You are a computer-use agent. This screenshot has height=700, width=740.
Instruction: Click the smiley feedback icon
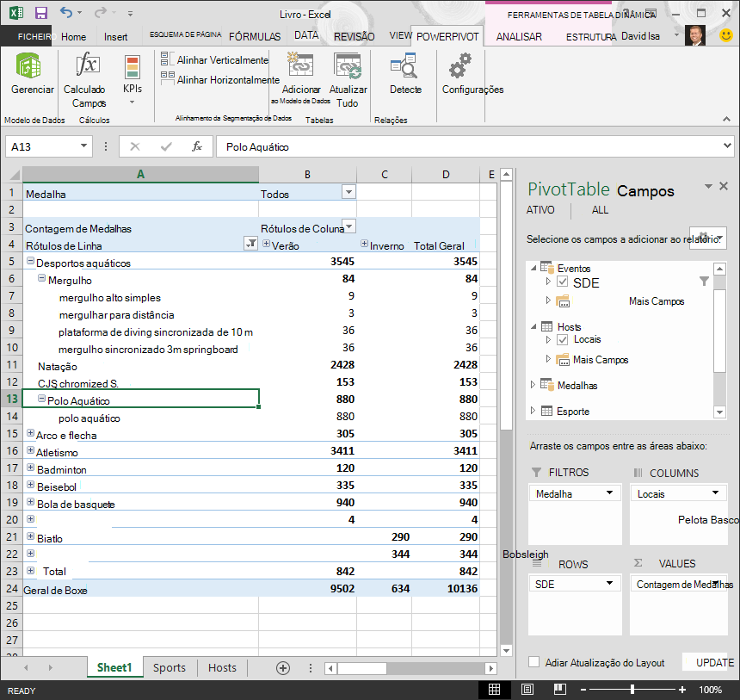[726, 35]
